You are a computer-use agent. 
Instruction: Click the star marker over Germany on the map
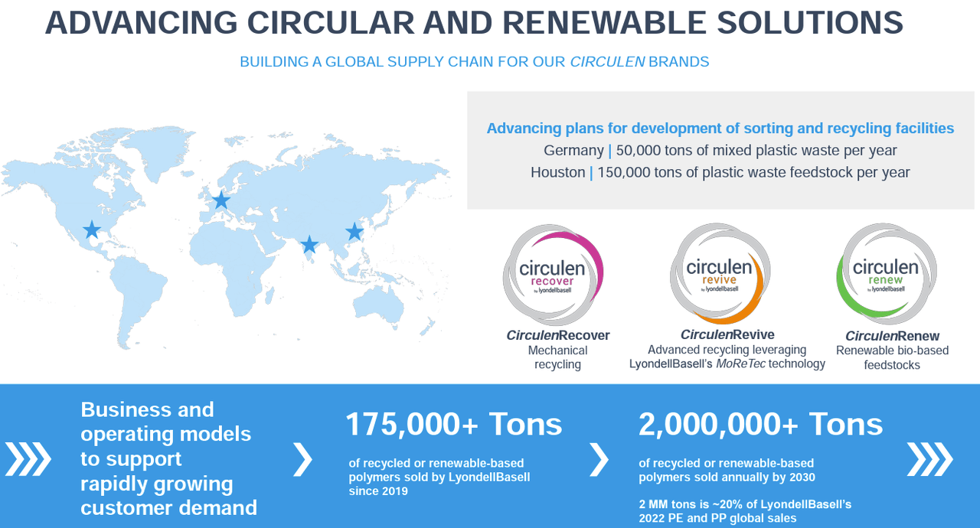tap(220, 200)
